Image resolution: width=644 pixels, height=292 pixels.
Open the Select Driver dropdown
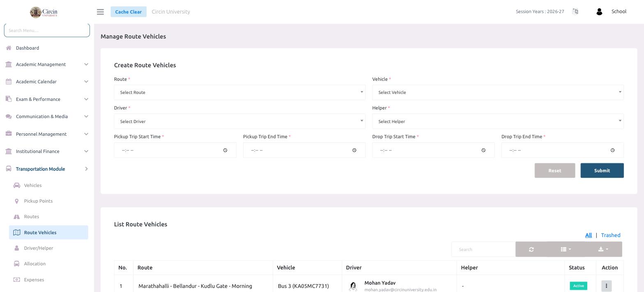(239, 121)
